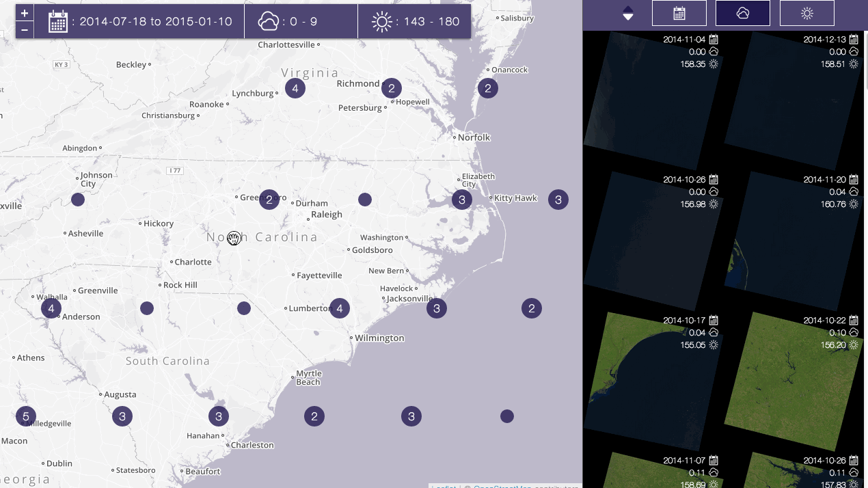Click cluster marker 3 below Elizabeth City
The height and width of the screenshot is (488, 868).
click(462, 200)
